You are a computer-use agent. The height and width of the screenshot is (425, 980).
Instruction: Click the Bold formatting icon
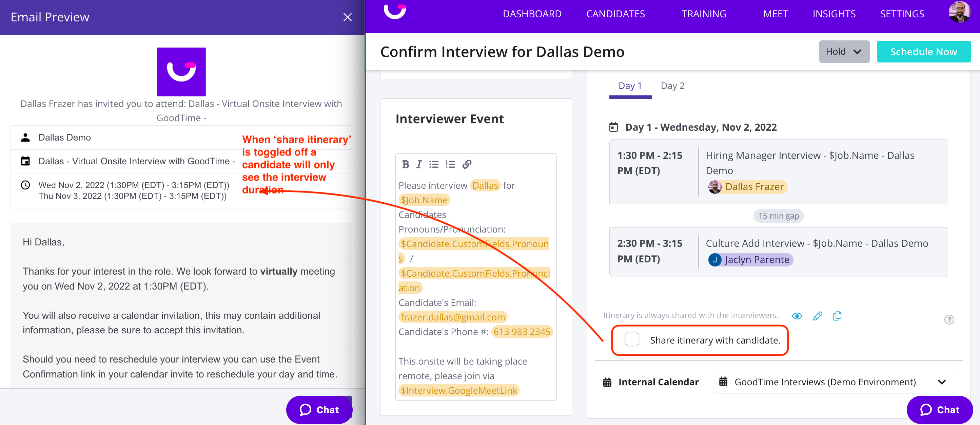tap(405, 164)
